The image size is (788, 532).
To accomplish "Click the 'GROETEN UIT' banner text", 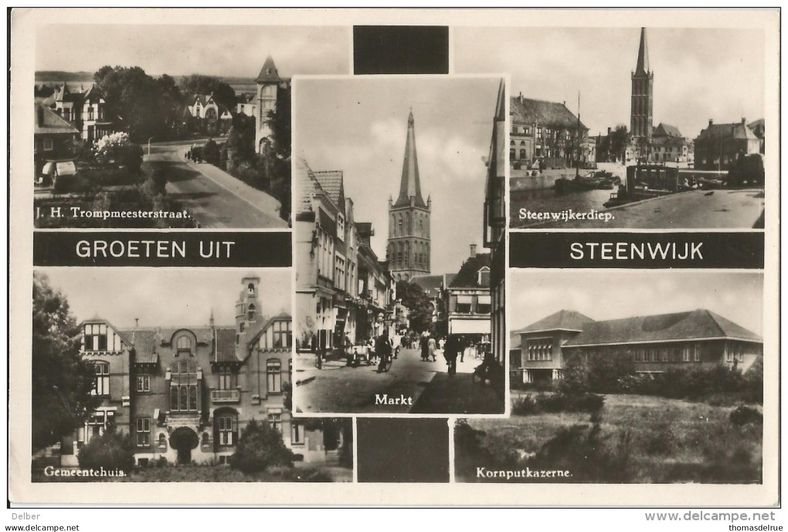I will [155, 249].
